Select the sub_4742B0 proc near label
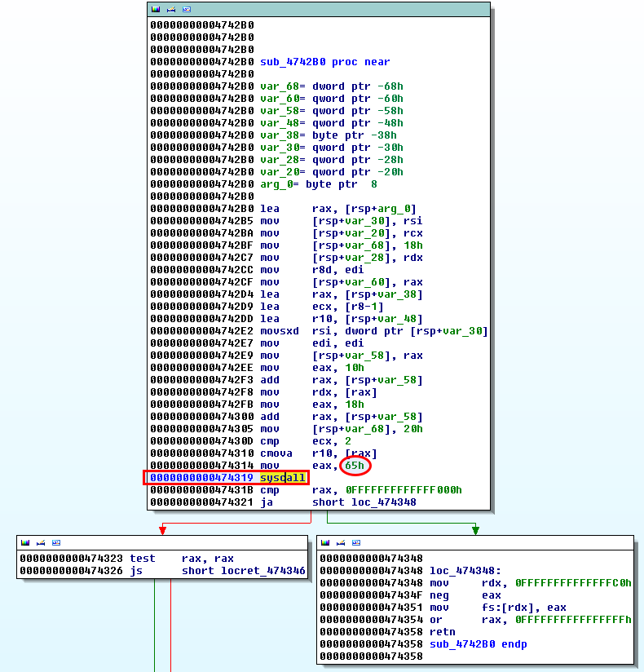Viewport: 644px width, 672px height. (x=324, y=62)
